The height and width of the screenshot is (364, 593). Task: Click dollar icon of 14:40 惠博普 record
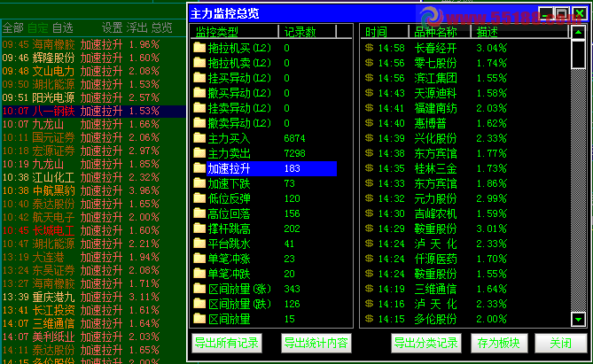[369, 123]
